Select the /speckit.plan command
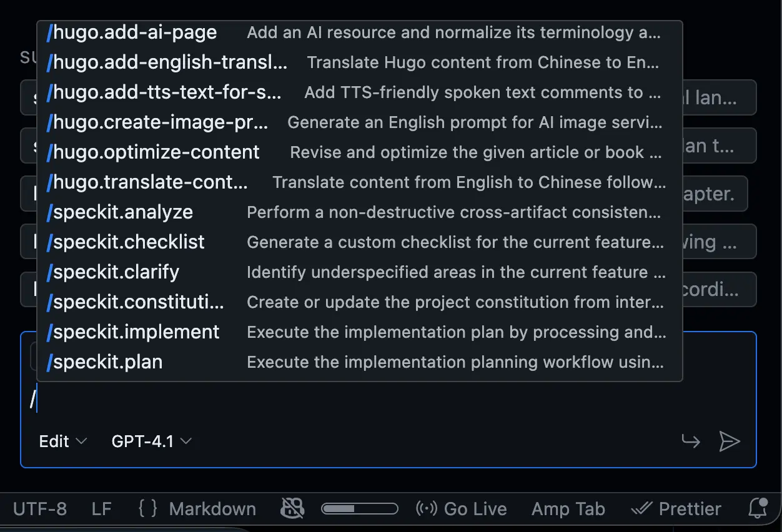Screen dimensions: 782x532 click(104, 362)
